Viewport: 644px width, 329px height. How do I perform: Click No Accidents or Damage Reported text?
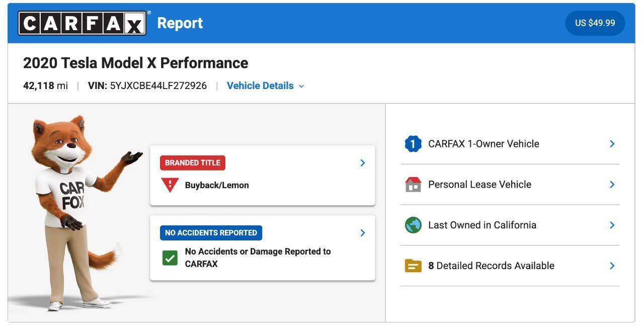pyautogui.click(x=258, y=258)
